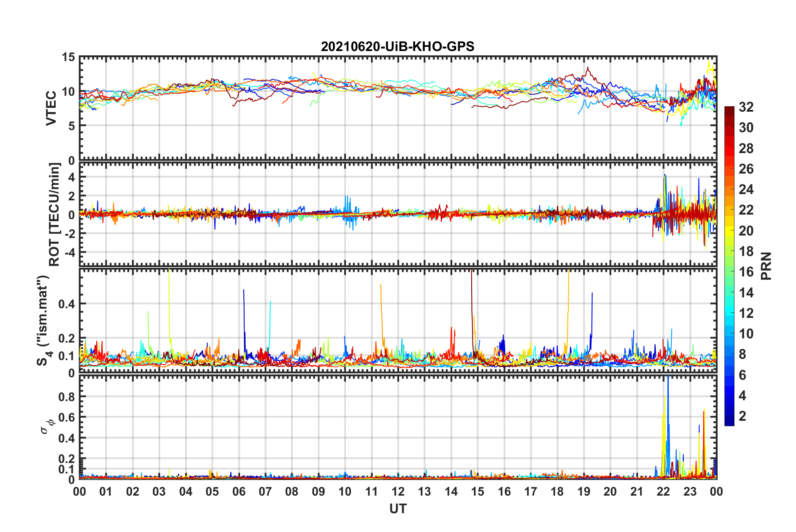Click hour 12 on the UT axis
The width and height of the screenshot is (796, 532).
tap(398, 491)
